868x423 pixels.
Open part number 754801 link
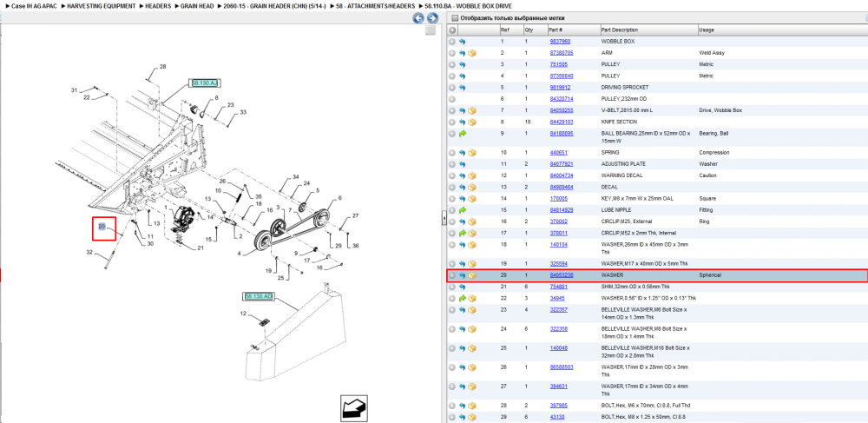(x=558, y=287)
